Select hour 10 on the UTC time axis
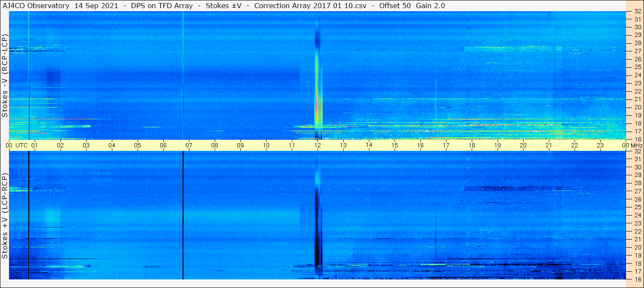Screen dimensions: 644x288 pos(266,145)
